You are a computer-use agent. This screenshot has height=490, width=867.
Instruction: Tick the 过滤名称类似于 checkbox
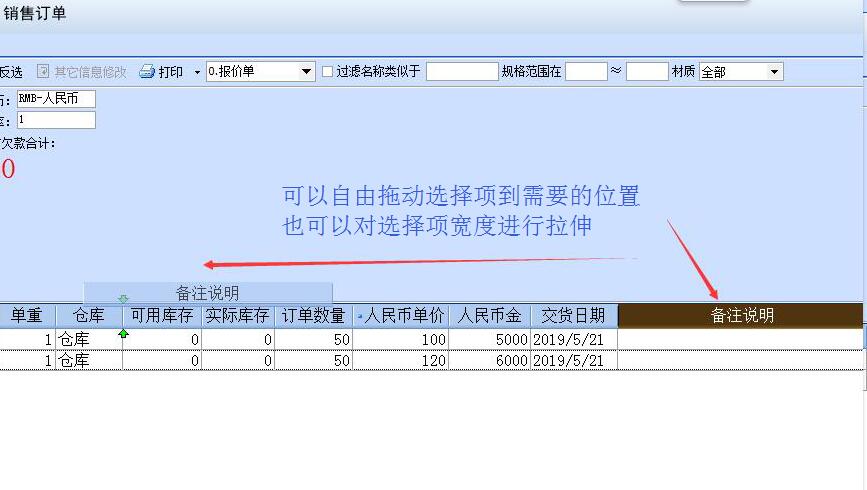[x=327, y=71]
